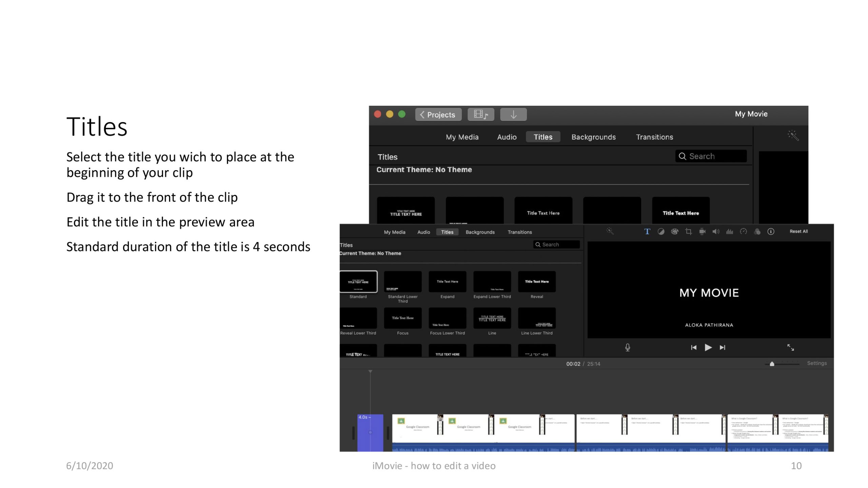Screen dimensions: 868x488
Task: Select the Title text tool icon
Action: pos(647,231)
